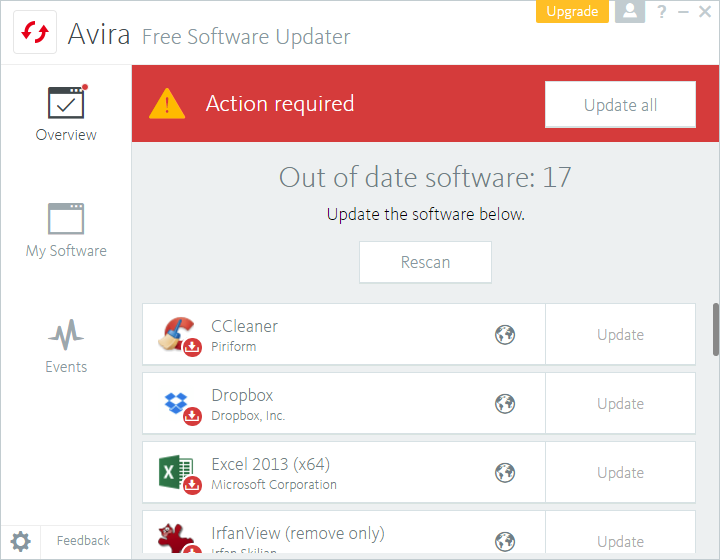720x560 pixels.
Task: Open Dropbox's globe web link icon
Action: pyautogui.click(x=505, y=404)
